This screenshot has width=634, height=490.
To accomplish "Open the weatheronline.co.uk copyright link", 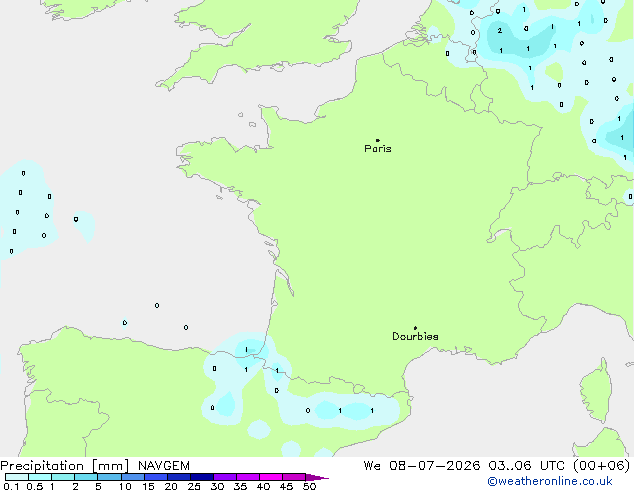I will [550, 481].
